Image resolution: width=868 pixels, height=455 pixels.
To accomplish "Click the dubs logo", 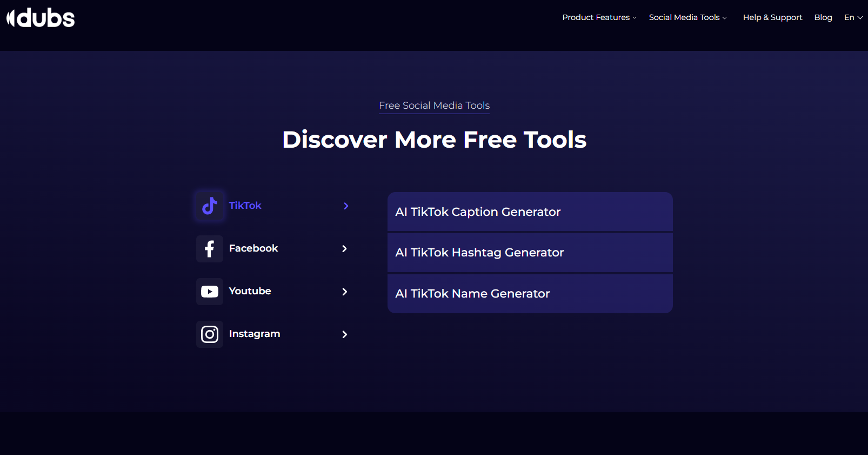I will coord(41,18).
